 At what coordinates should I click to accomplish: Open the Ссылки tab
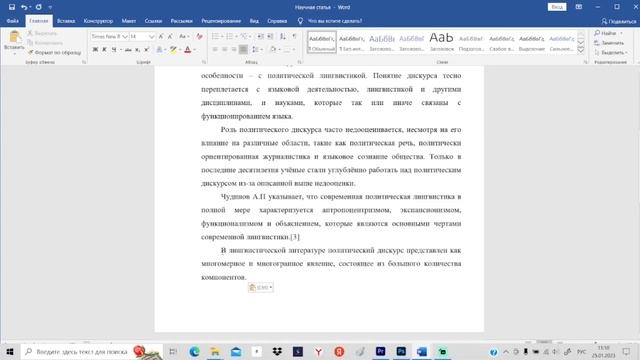tap(153, 21)
